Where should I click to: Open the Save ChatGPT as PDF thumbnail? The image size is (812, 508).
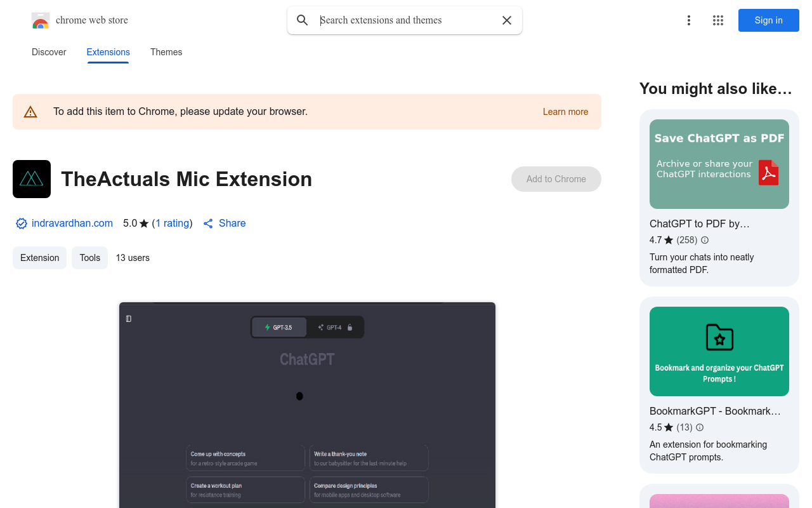[x=719, y=164]
